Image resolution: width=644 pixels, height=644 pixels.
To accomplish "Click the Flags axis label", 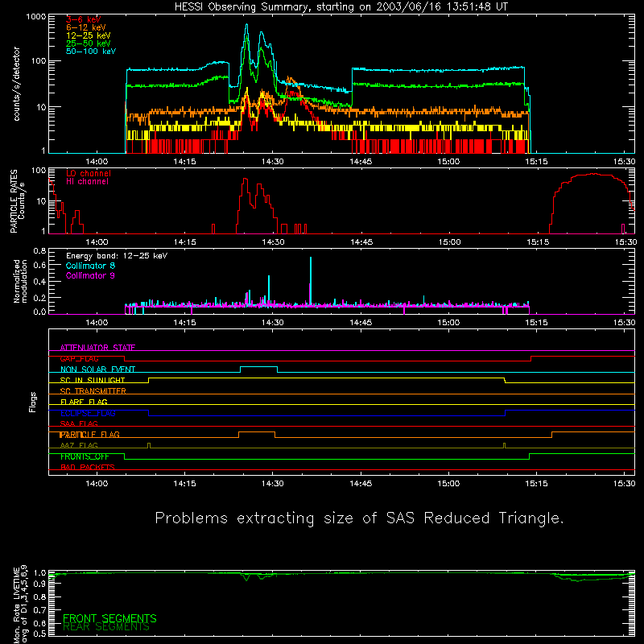I will 33,402.
